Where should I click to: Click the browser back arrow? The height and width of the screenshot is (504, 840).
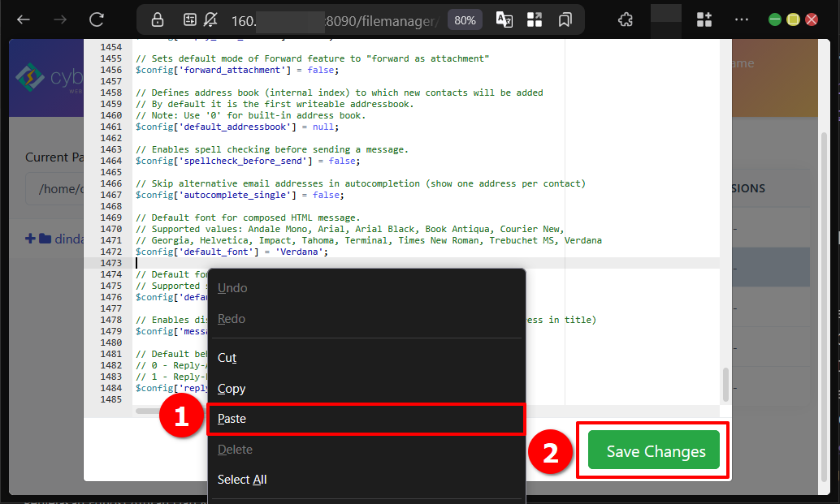tap(24, 19)
